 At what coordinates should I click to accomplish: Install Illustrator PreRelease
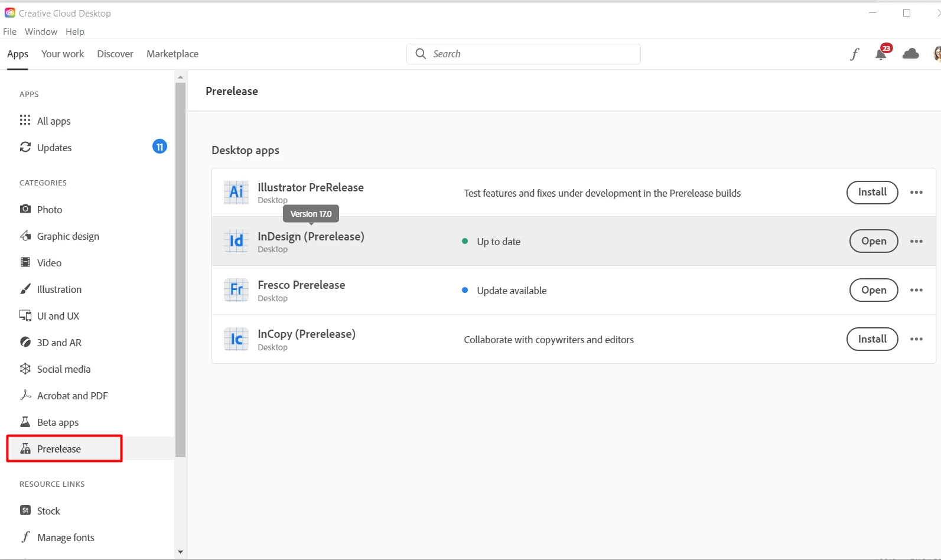pos(872,193)
